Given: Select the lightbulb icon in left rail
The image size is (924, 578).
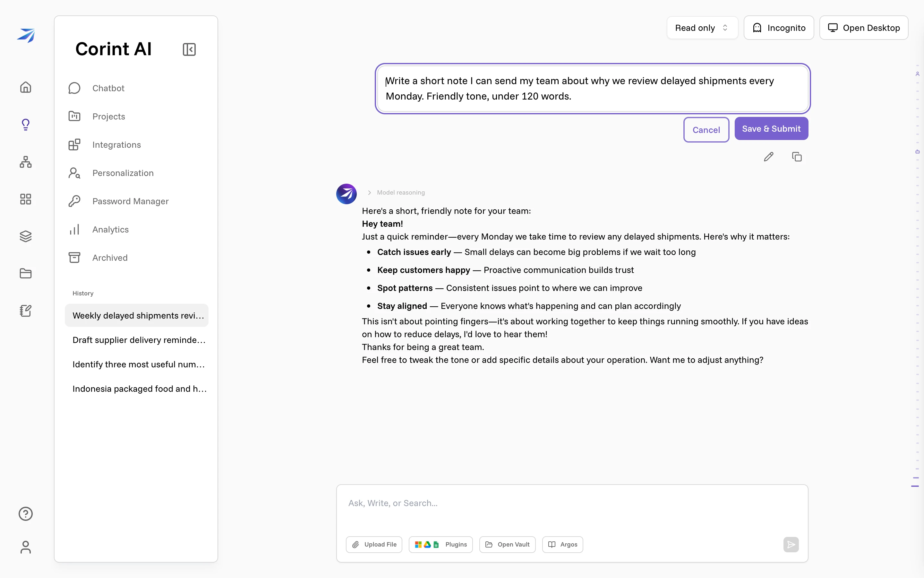Looking at the screenshot, I should point(26,124).
